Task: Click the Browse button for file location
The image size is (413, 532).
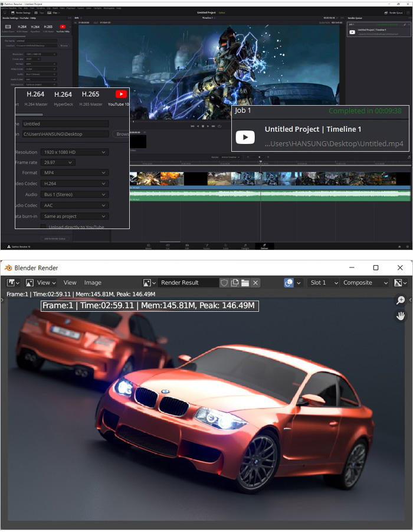Action: [x=122, y=134]
